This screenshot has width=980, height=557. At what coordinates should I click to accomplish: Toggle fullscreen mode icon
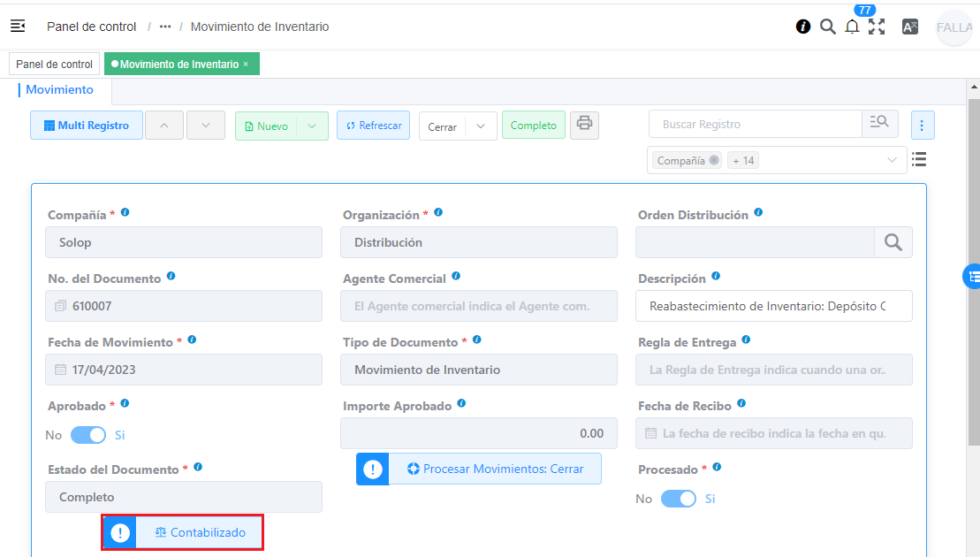877,27
